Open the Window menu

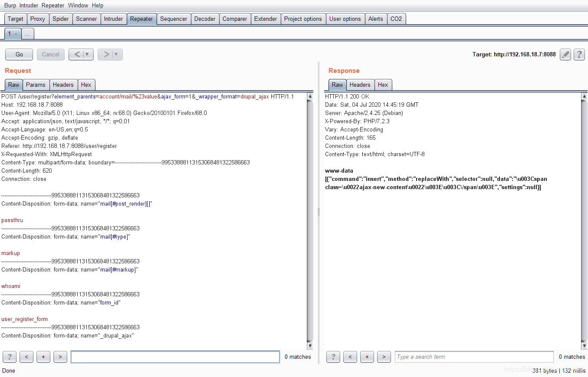coord(78,5)
